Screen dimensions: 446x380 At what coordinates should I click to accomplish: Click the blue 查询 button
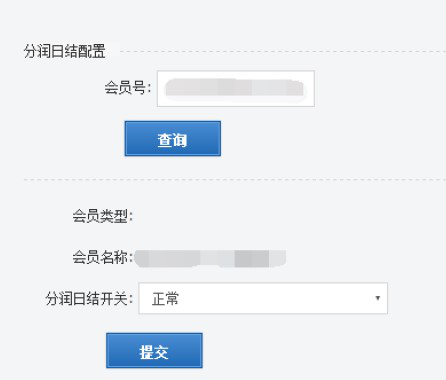[x=173, y=138]
